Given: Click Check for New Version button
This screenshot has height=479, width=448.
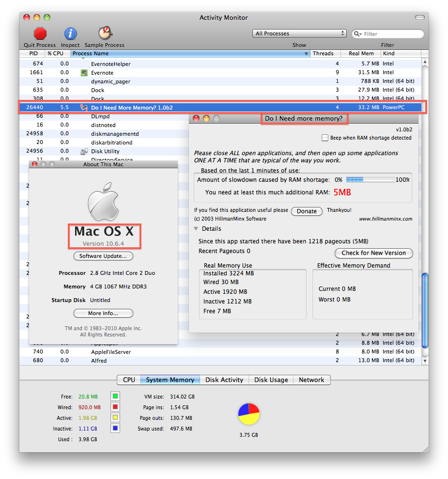Looking at the screenshot, I should [x=373, y=253].
